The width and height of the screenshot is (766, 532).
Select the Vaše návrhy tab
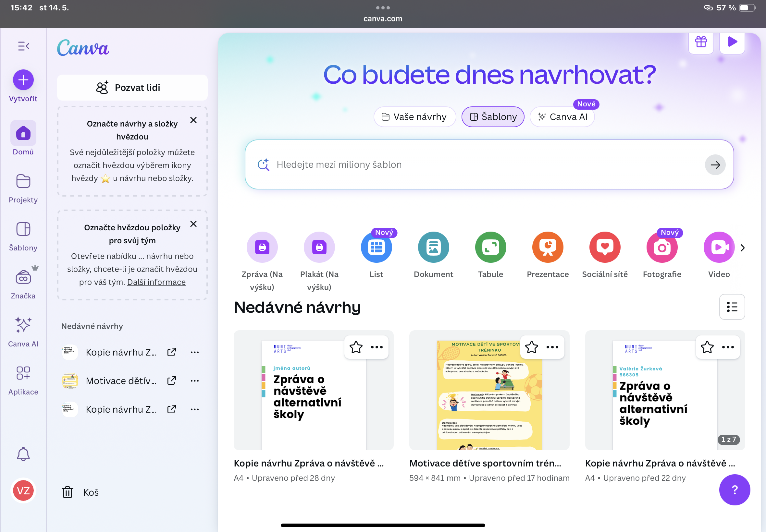click(x=414, y=117)
